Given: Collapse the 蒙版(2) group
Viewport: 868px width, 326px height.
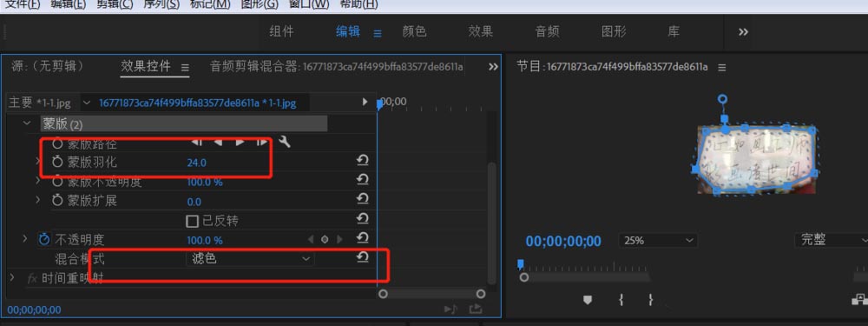Looking at the screenshot, I should pos(27,123).
